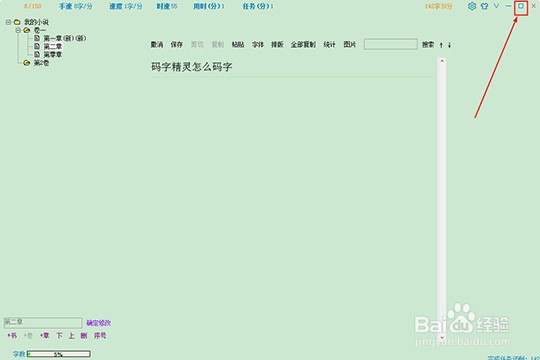Click 撤消 (undo) in the editor toolbar
The width and height of the screenshot is (540, 360).
click(157, 44)
